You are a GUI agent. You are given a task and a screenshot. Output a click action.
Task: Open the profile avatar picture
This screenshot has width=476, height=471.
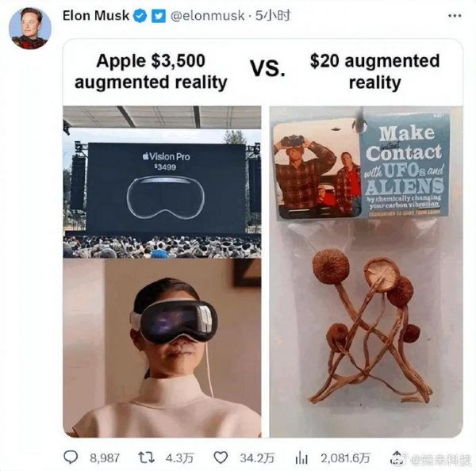pyautogui.click(x=30, y=29)
